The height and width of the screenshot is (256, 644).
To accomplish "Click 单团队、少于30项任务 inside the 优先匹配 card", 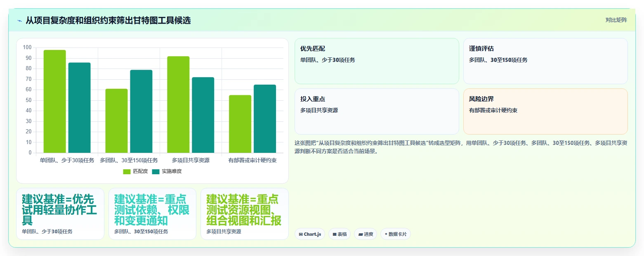I will (x=328, y=60).
